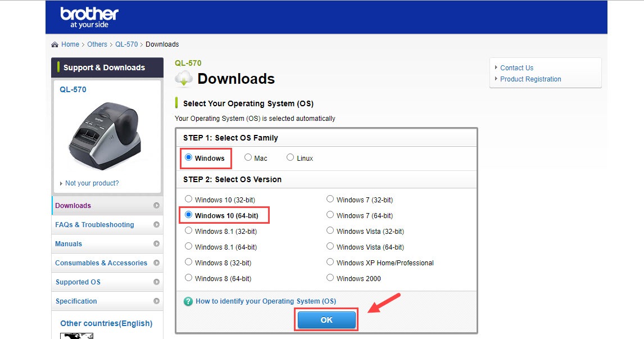Viewport: 644px width, 339px height.
Task: Open FAQs & Troubleshooting sidebar menu
Action: click(x=94, y=225)
